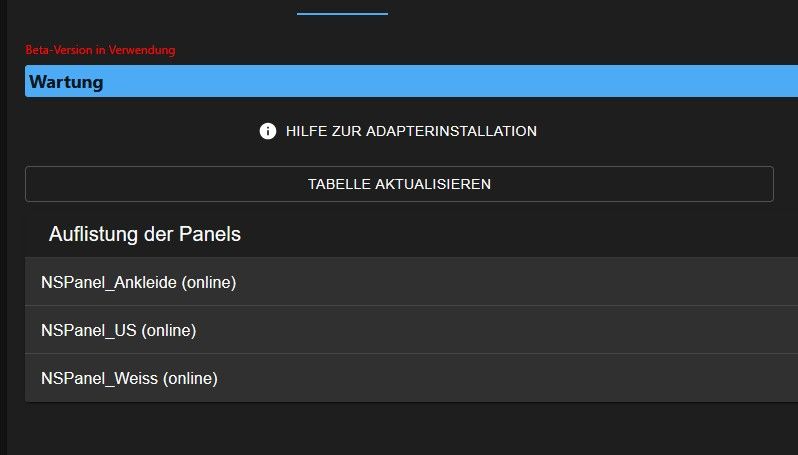
Task: Click the Adapterinstallation label text
Action: click(x=466, y=131)
